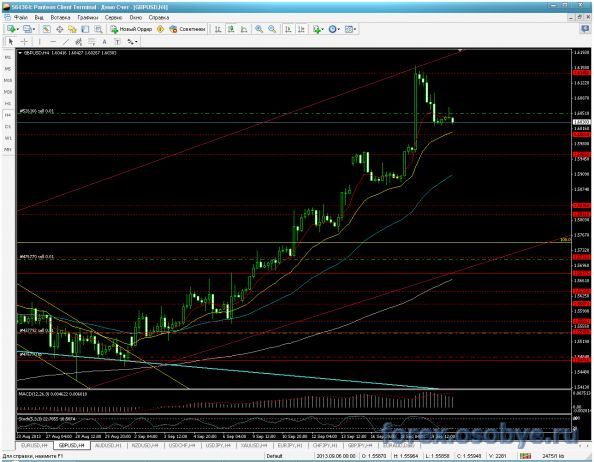Image resolution: width=594 pixels, height=462 pixels.
Task: Toggle Line Chart display mode
Action: click(x=244, y=29)
